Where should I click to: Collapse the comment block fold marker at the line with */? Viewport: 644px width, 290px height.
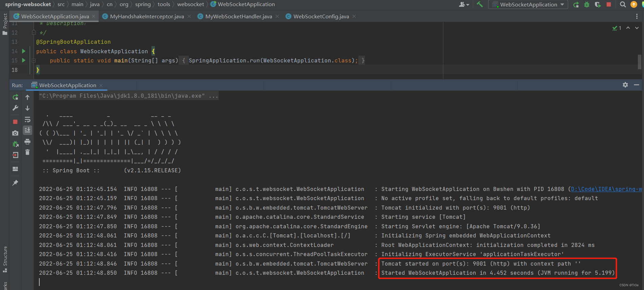click(34, 33)
